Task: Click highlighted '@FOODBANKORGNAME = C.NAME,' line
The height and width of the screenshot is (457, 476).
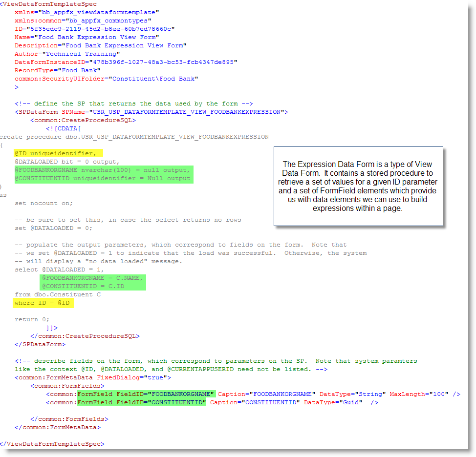Action: [x=92, y=278]
